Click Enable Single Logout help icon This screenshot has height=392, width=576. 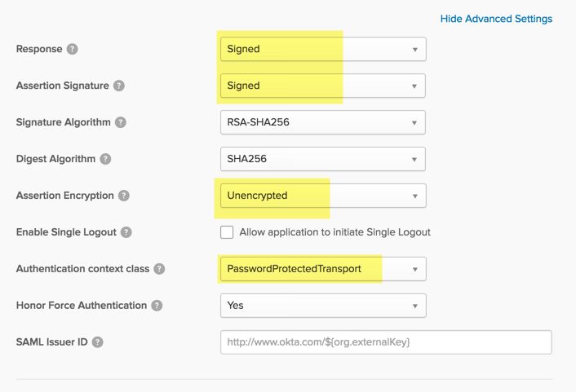point(126,232)
